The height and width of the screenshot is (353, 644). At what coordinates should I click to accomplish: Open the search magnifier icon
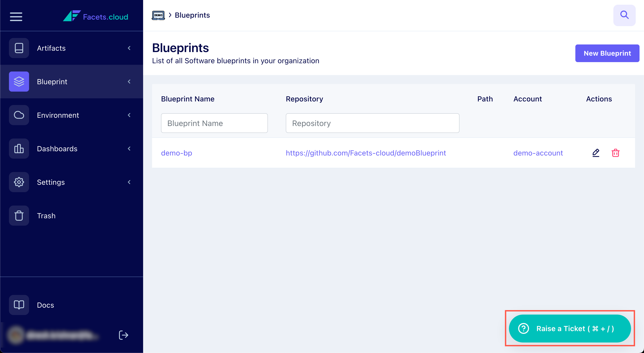click(624, 15)
